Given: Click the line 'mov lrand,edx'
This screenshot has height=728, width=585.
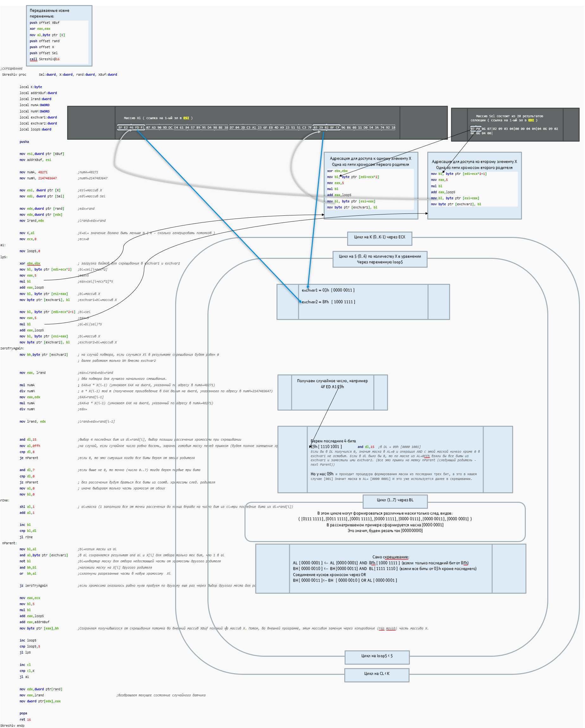Looking at the screenshot, I should click(32, 221).
